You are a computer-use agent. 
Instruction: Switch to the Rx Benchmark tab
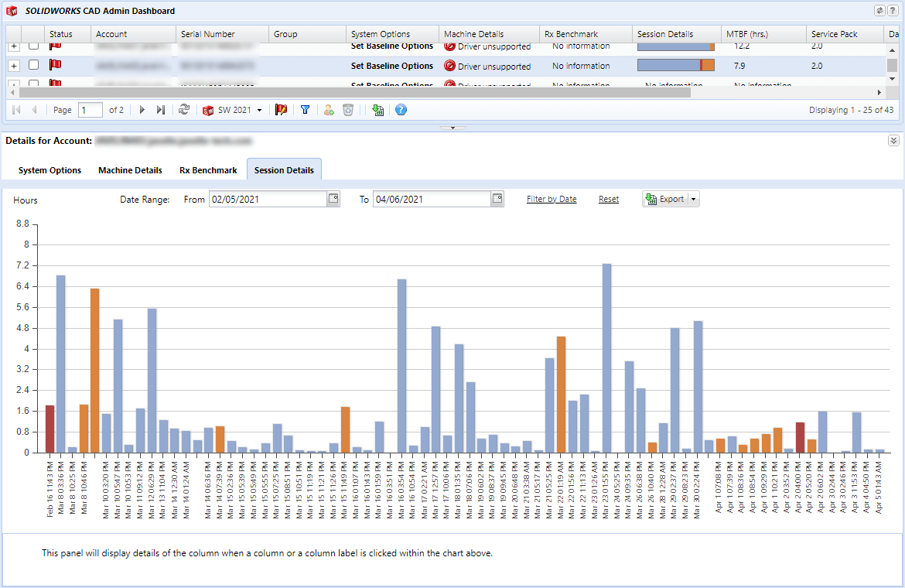click(x=208, y=170)
